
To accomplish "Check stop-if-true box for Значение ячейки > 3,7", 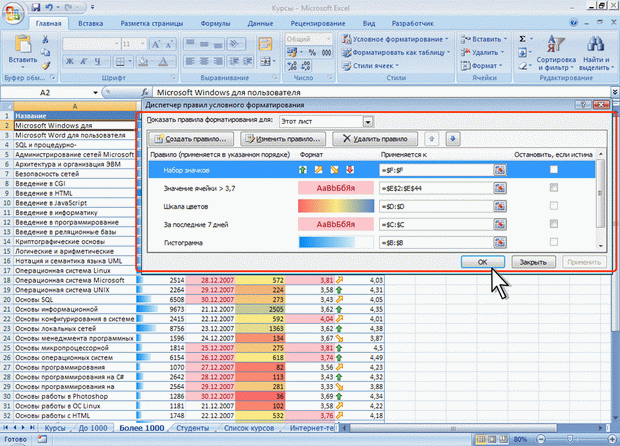I will 554,187.
